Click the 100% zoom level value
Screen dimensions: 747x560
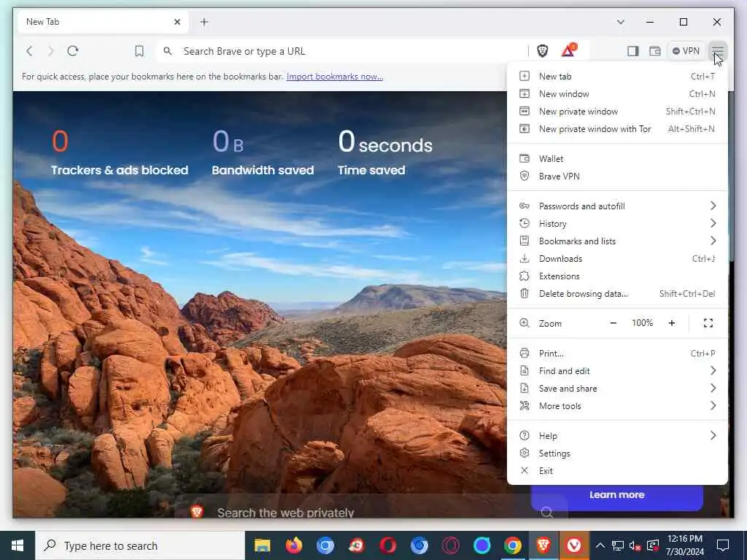(x=642, y=323)
